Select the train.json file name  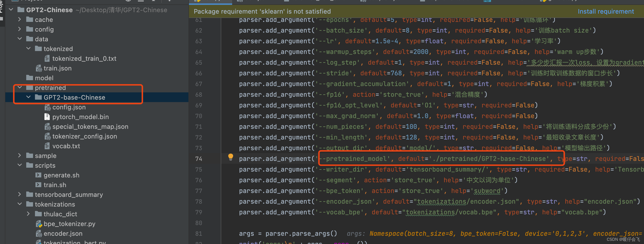coord(58,68)
